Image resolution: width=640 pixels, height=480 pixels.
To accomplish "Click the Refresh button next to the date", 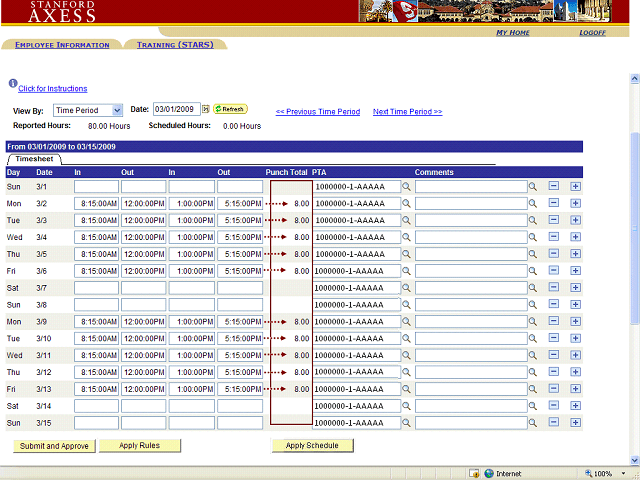I will [230, 109].
